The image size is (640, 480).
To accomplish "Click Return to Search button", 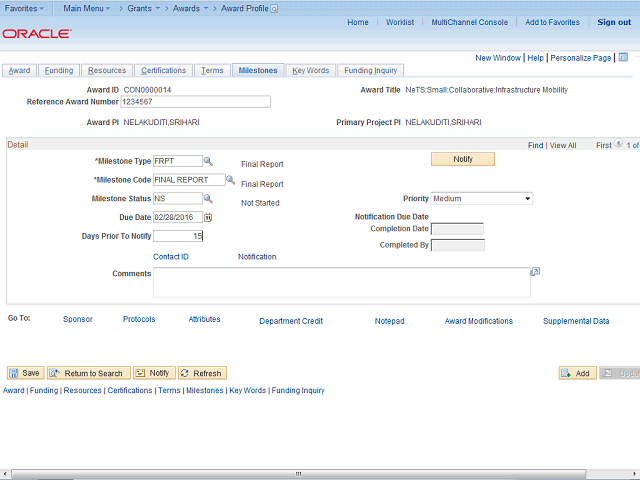I will coord(89,373).
